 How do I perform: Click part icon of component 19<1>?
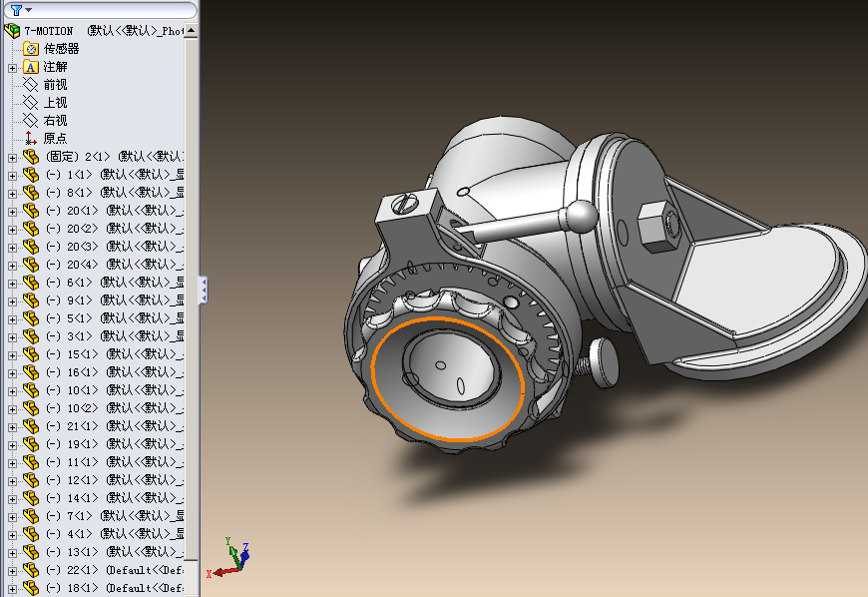coord(31,444)
